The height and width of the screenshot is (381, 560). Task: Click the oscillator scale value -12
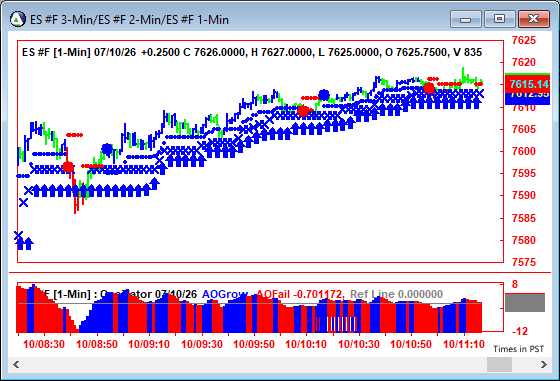[520, 331]
